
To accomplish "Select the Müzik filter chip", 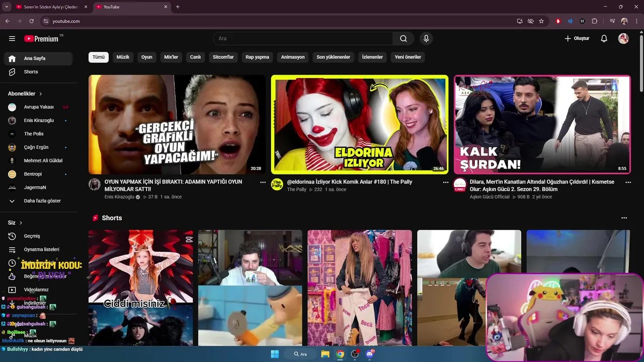I will 123,57.
